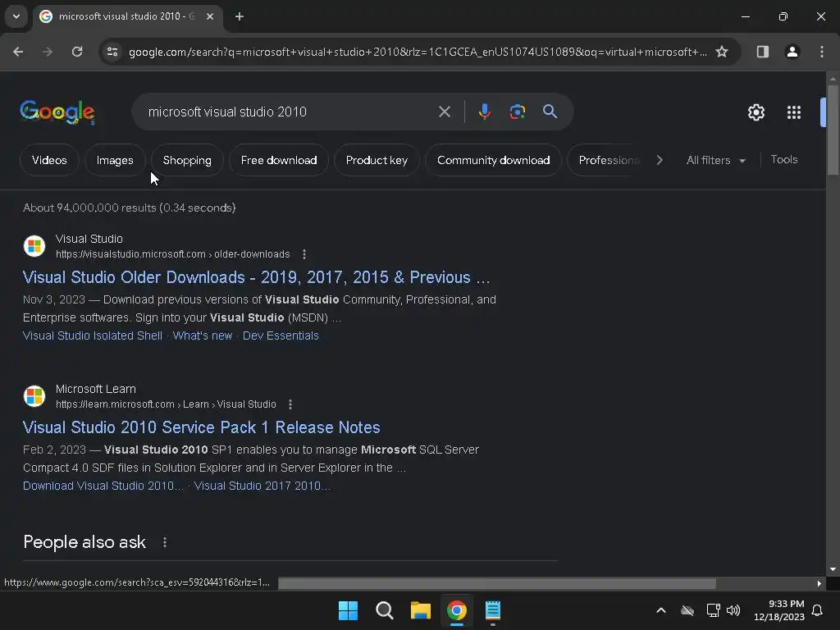Viewport: 840px width, 630px height.
Task: Show more filter chips with right chevron
Action: coord(660,160)
